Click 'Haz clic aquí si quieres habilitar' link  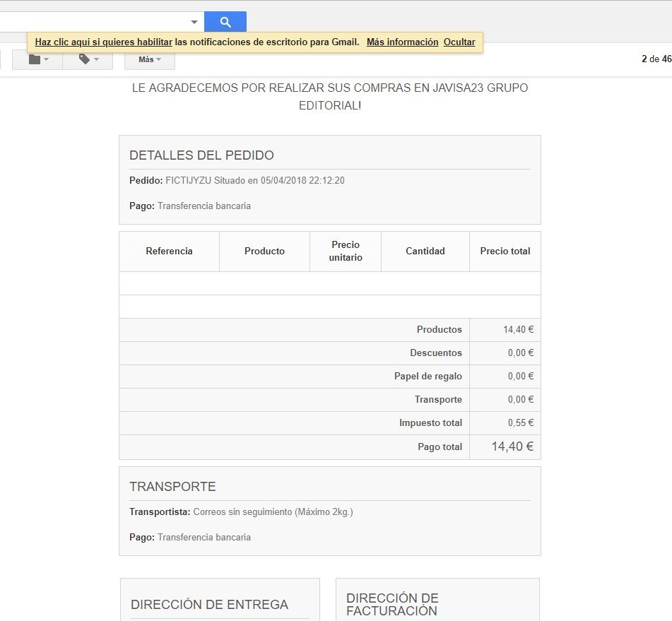[103, 42]
